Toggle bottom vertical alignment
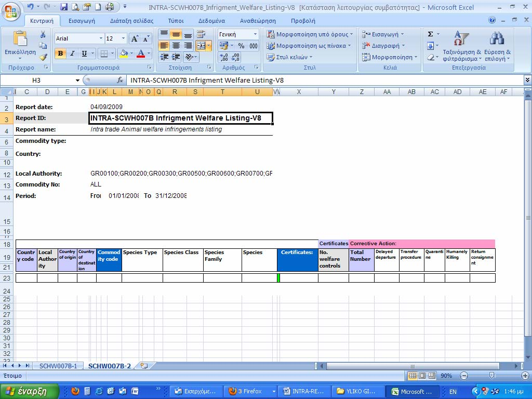The width and height of the screenshot is (532, 399). 188,34
